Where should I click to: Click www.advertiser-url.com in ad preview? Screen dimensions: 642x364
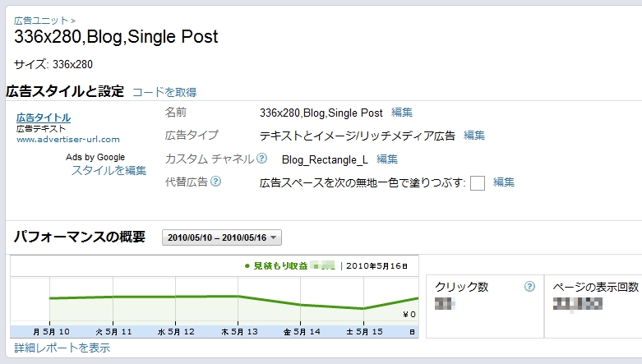(x=68, y=139)
